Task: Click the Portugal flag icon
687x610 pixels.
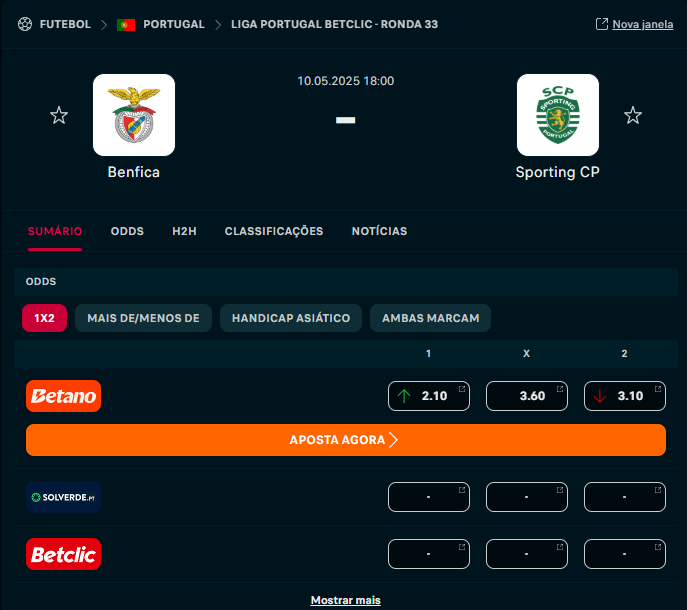Action: (126, 25)
